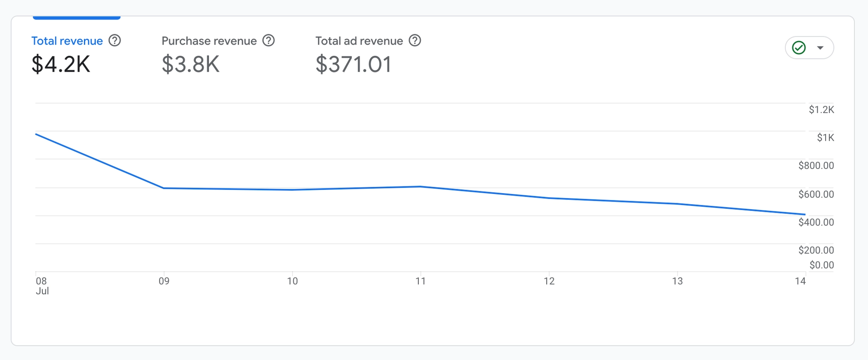Click the $3.8K purchase revenue value

coord(191,64)
